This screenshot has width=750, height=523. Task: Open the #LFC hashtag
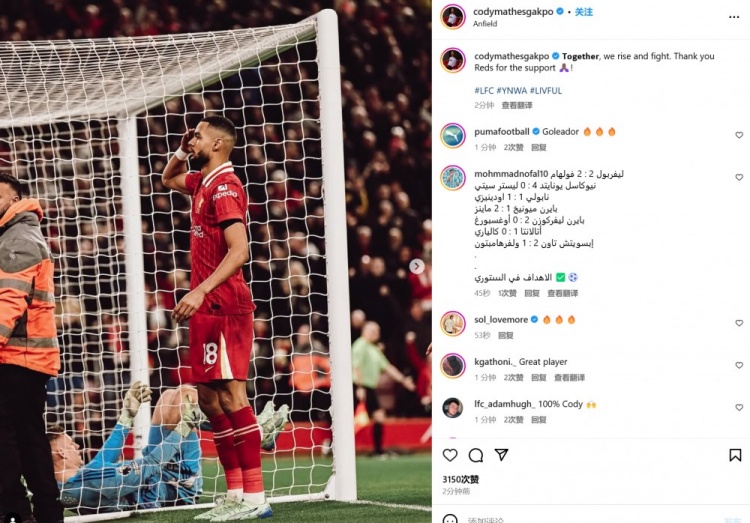pos(484,90)
